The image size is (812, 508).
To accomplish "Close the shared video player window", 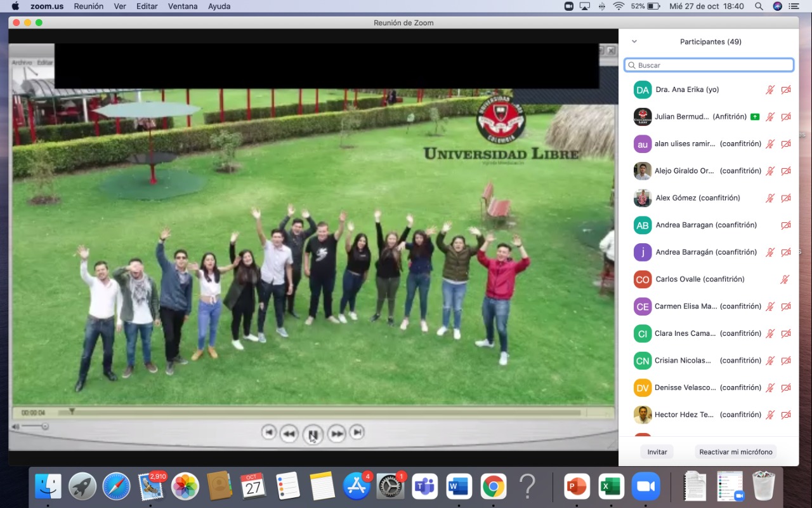I will pos(611,50).
